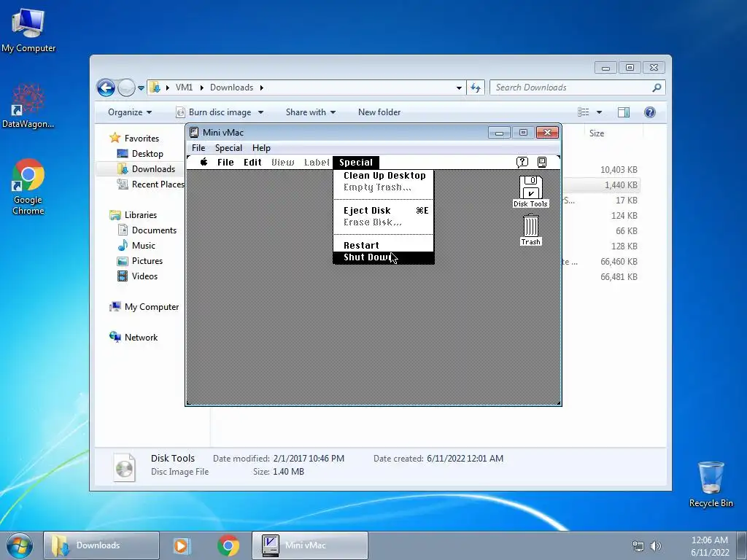
Task: Choose Shut Down from Special menu
Action: pyautogui.click(x=384, y=257)
